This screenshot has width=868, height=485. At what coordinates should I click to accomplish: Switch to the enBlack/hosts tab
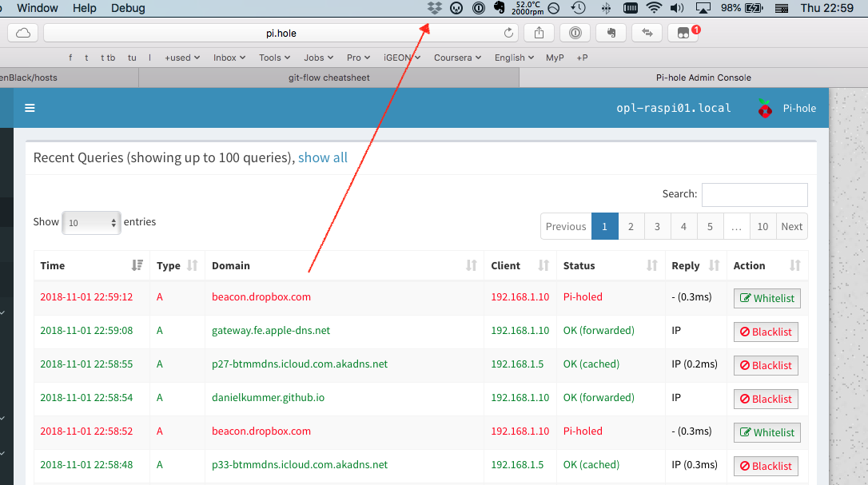tap(69, 78)
